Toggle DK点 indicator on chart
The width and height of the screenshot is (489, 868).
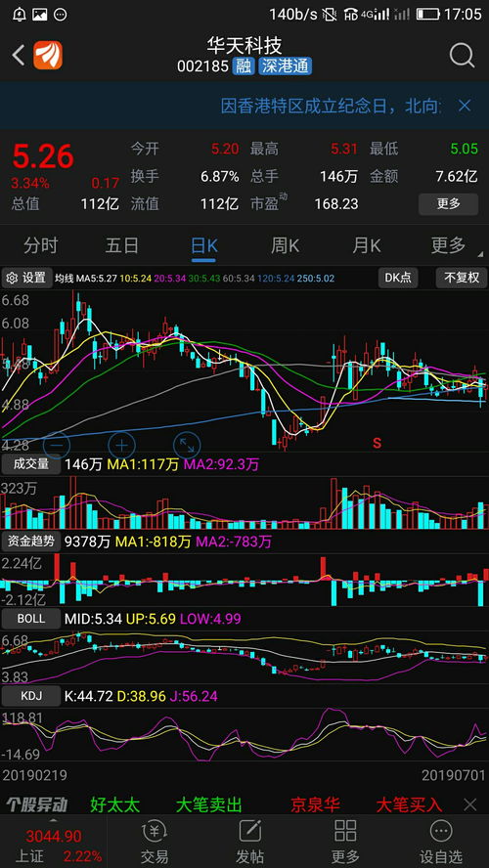pos(398,278)
